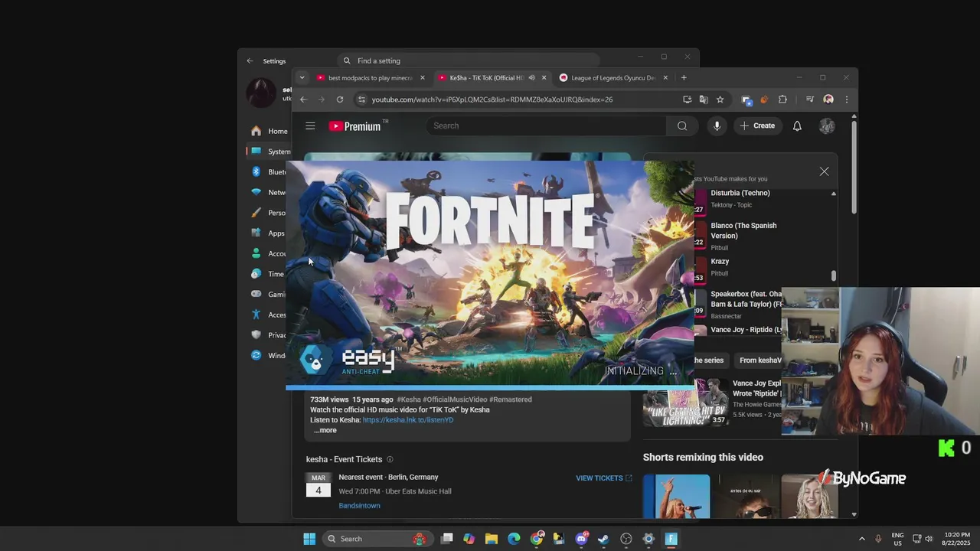
Task: Click #Kesha hashtag
Action: pos(409,399)
